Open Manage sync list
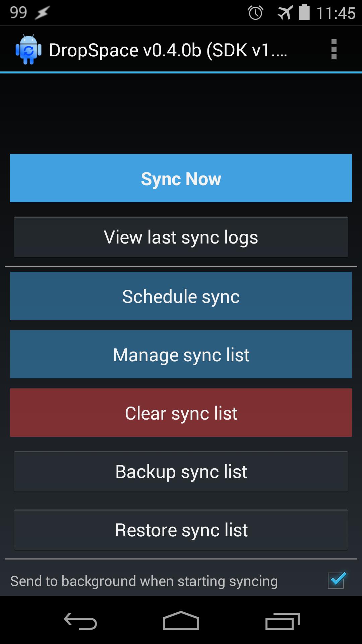The image size is (362, 644). (181, 355)
